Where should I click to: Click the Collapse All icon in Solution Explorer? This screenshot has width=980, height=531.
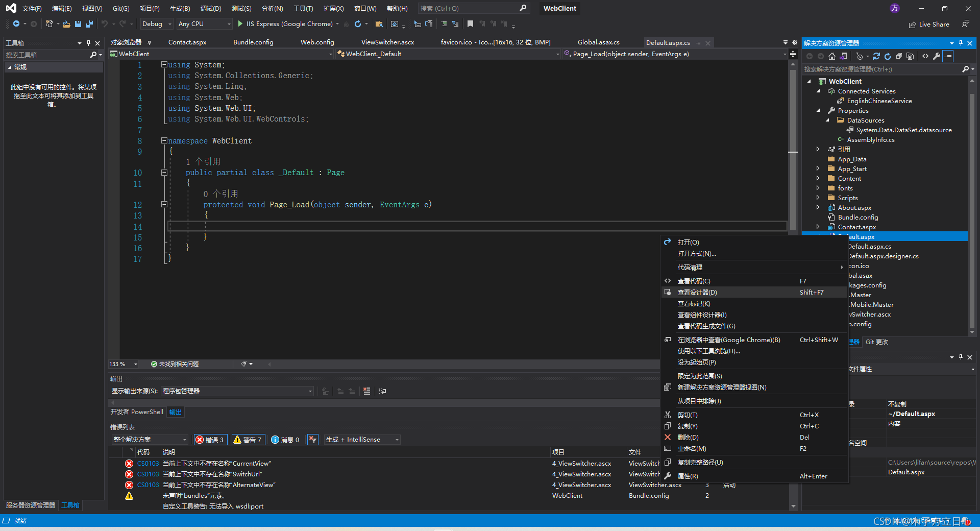coord(899,56)
